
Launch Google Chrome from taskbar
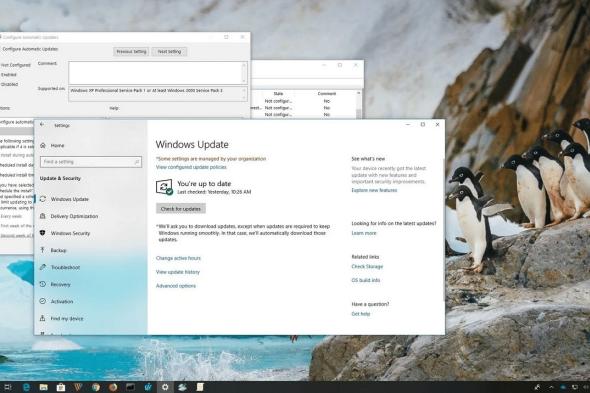96,387
